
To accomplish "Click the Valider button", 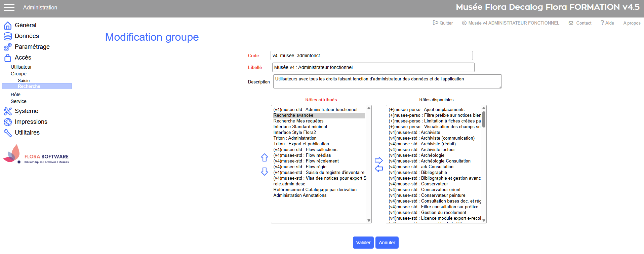I will point(363,243).
